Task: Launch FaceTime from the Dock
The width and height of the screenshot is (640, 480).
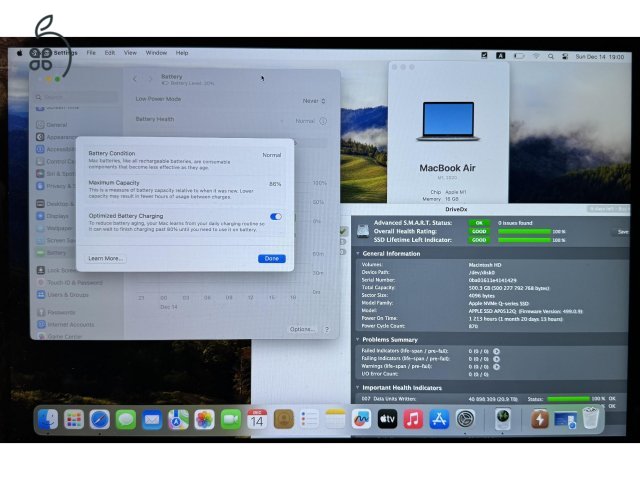Action: (231, 419)
